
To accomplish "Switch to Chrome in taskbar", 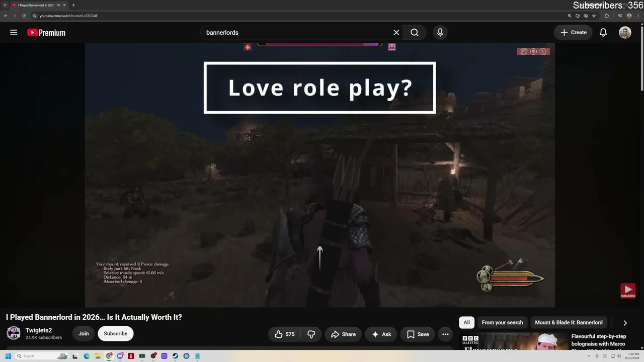I will [109, 356].
